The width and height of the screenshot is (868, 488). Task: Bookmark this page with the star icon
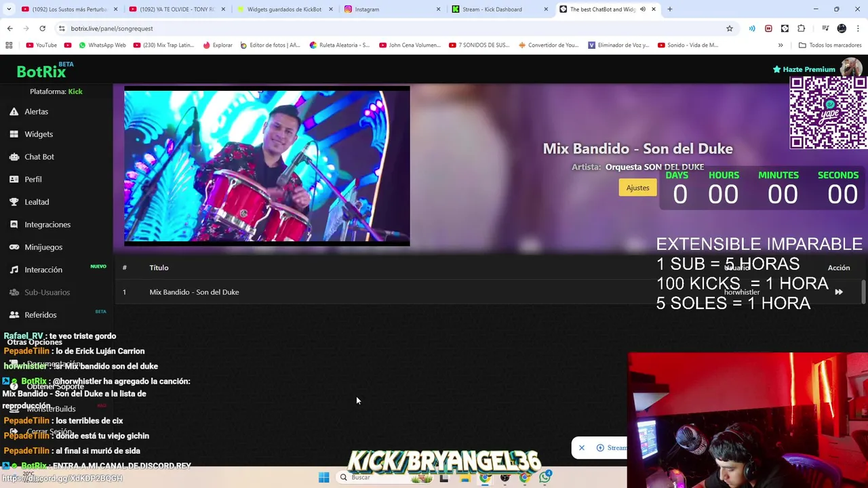click(x=730, y=28)
